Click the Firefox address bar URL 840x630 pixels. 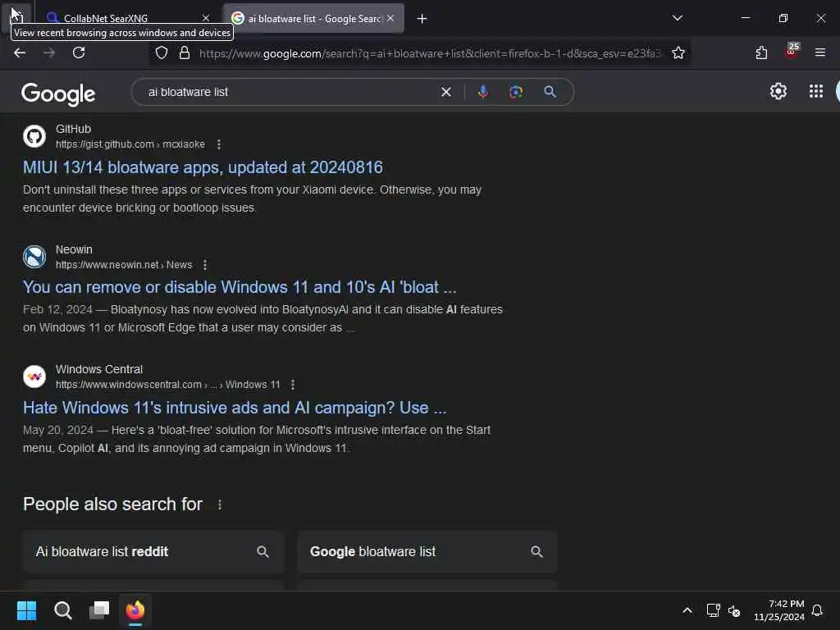point(430,53)
